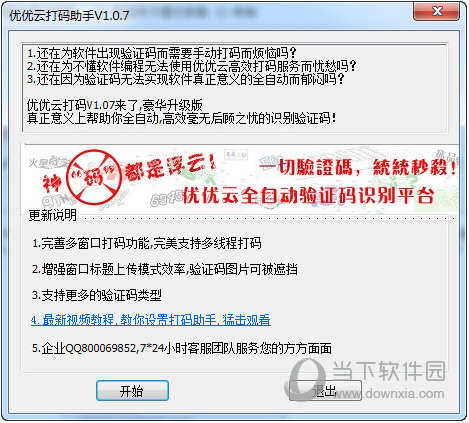Click the line 支持更多的验证码类型
Image resolution: width=469 pixels, height=423 pixels.
[97, 295]
